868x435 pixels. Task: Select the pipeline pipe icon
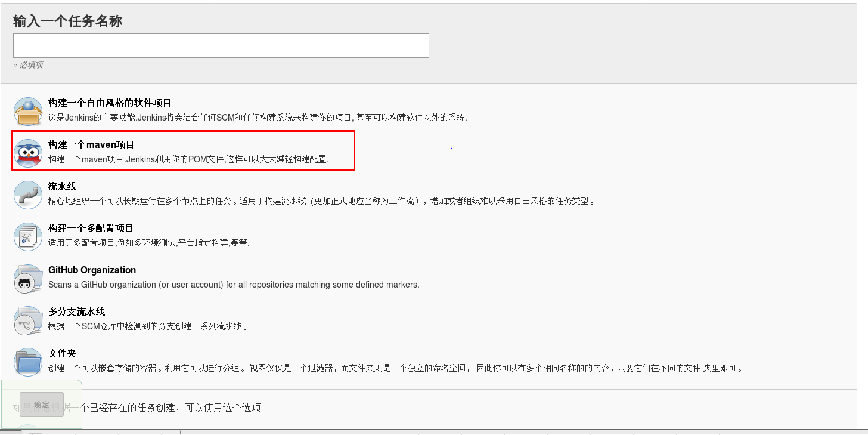point(28,195)
